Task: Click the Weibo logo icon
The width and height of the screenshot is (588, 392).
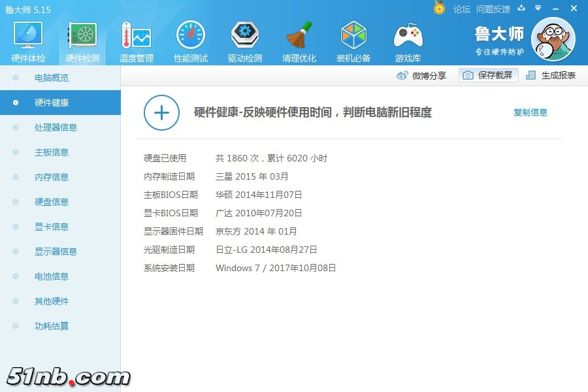Action: [x=402, y=75]
